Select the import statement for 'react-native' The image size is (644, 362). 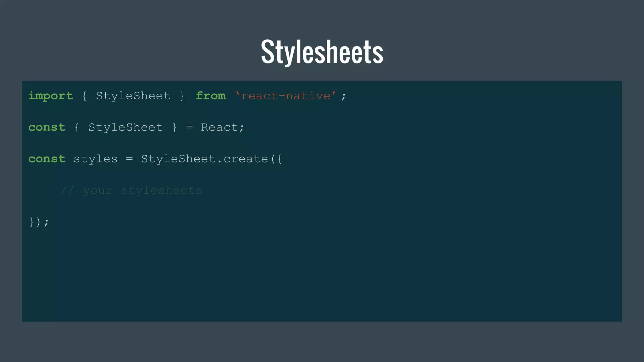(187, 96)
